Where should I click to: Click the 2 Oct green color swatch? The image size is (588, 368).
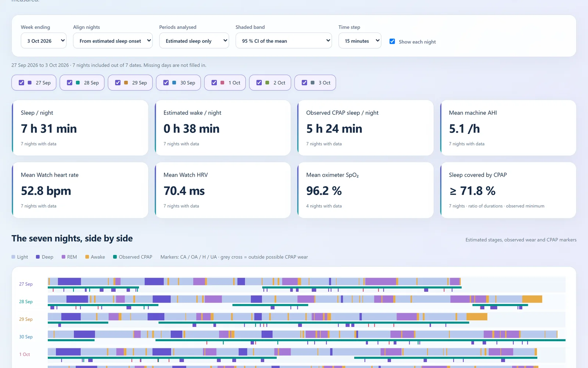pos(267,83)
